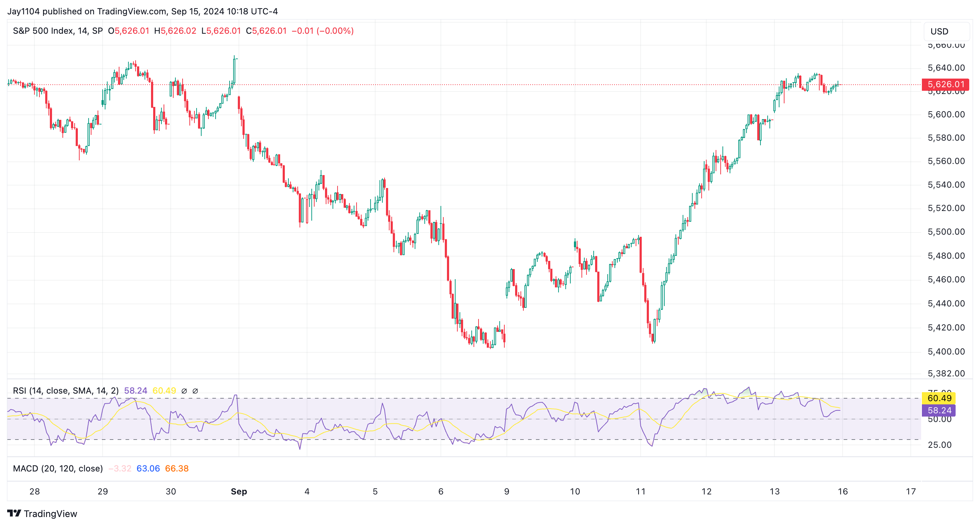Click the 5,580.00 price axis label
Screen dimensions: 980x526
click(x=946, y=138)
